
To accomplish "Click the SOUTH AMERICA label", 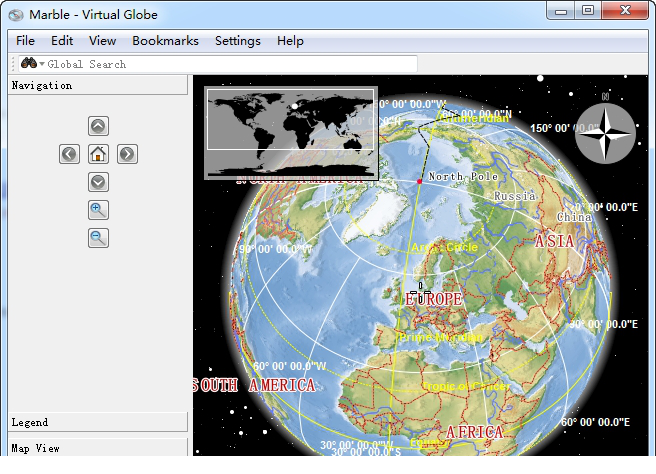I will point(254,385).
